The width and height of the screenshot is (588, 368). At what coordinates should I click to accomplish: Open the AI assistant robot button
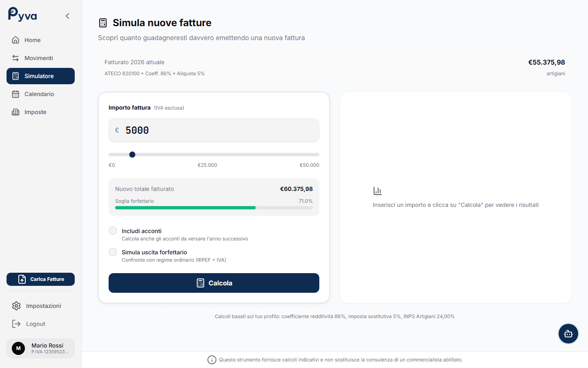point(568,334)
